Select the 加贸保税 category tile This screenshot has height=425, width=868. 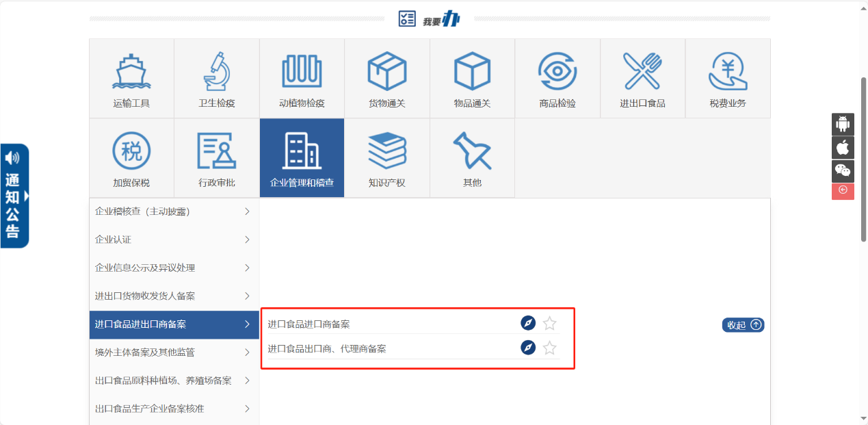(x=131, y=158)
